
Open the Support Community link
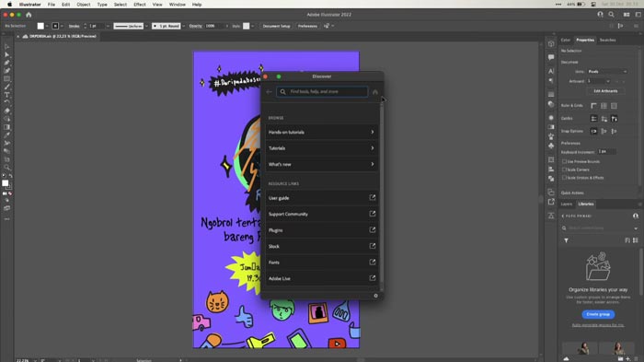321,214
